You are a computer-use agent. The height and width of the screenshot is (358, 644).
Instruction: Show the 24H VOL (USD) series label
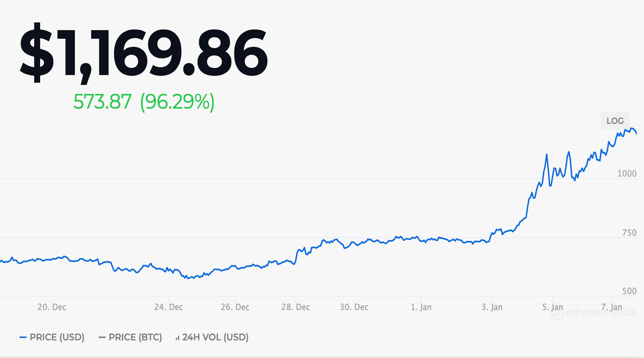click(215, 337)
